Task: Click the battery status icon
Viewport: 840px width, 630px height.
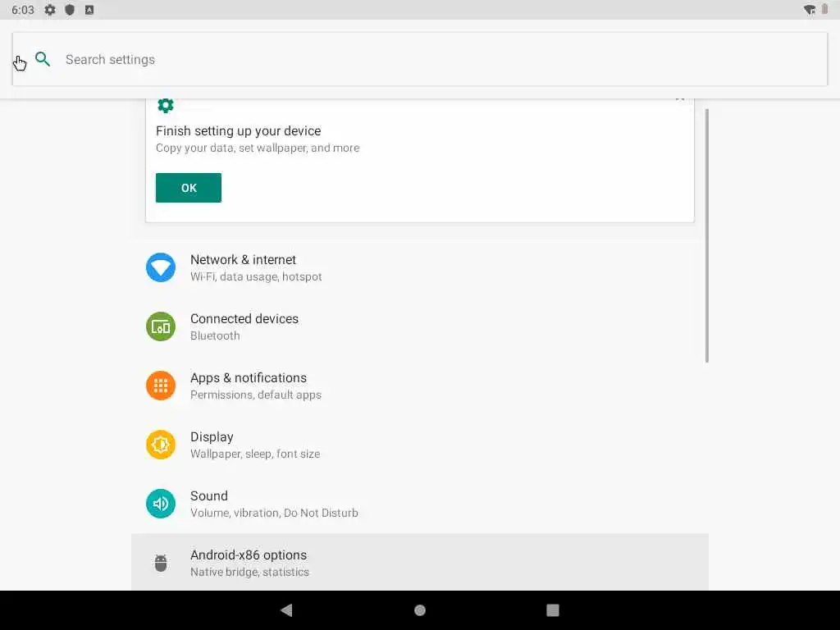Action: [825, 10]
